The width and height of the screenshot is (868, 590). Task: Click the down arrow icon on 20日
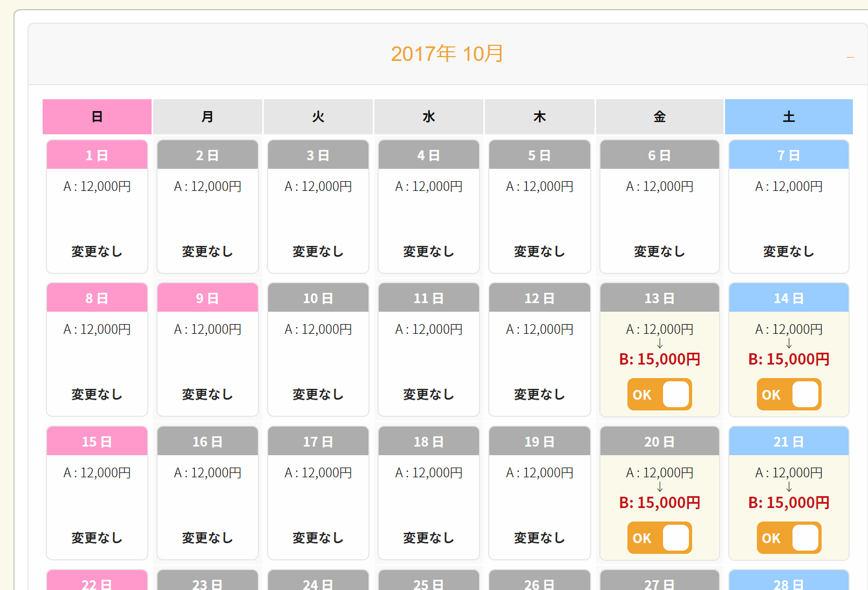point(659,487)
